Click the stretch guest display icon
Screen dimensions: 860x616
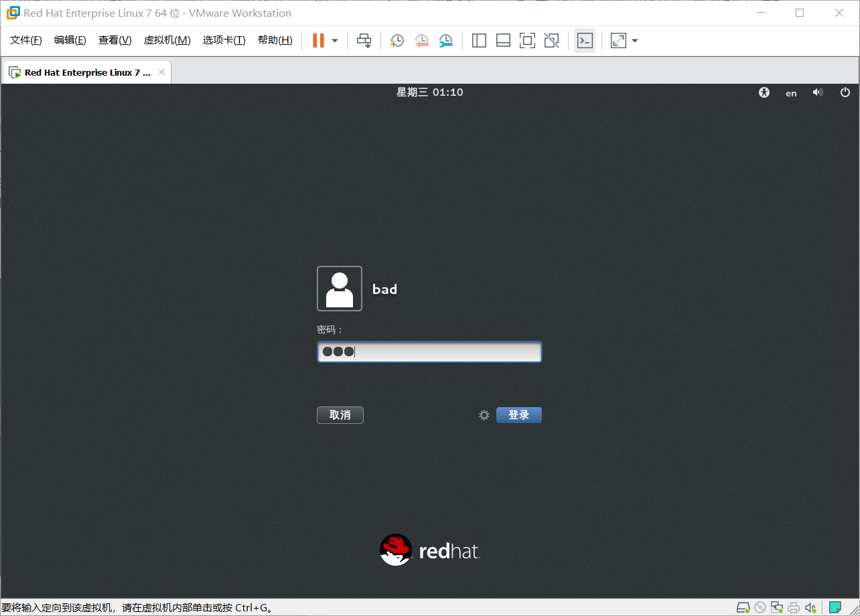pos(618,41)
